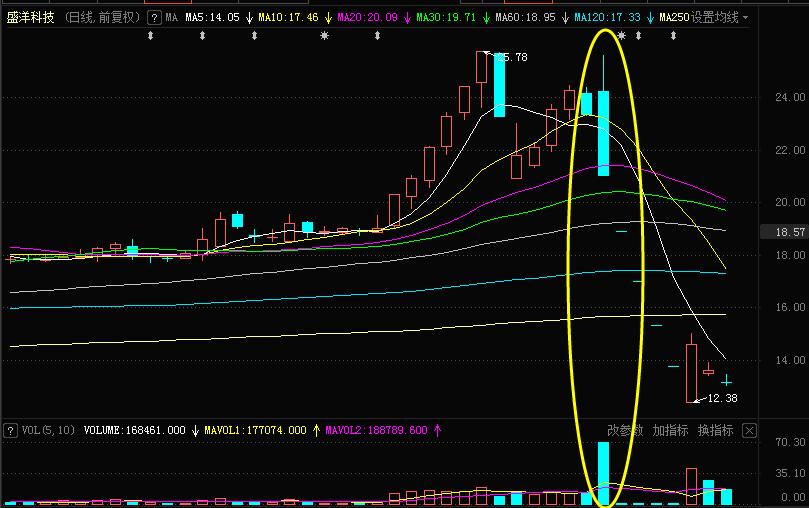Click the highlighted 18.57 price tag on axis

[x=784, y=232]
